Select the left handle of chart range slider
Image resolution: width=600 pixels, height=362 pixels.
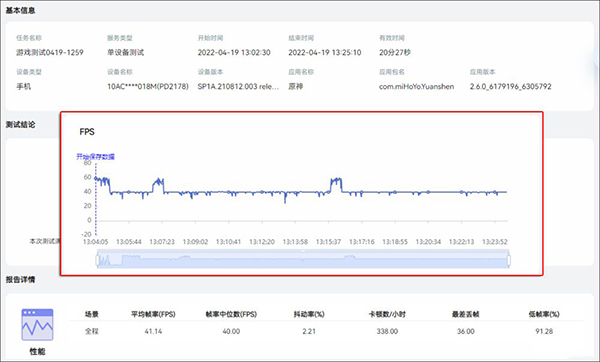click(x=98, y=260)
